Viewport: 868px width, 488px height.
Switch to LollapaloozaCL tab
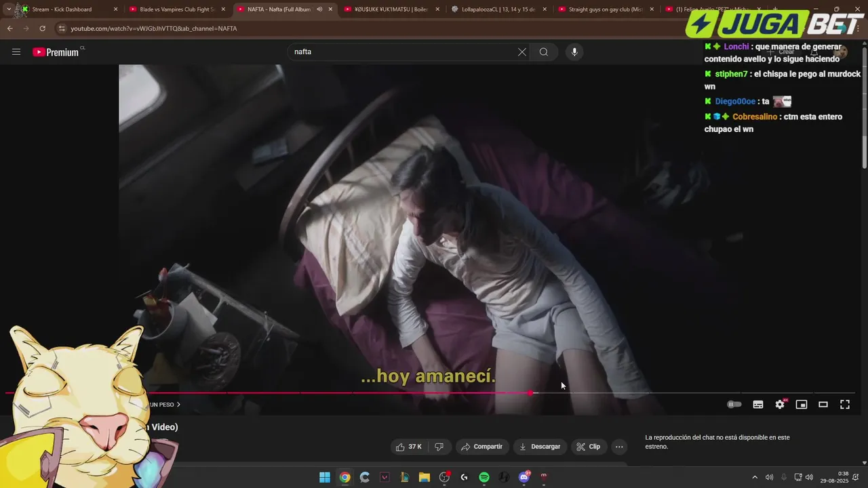tap(498, 9)
